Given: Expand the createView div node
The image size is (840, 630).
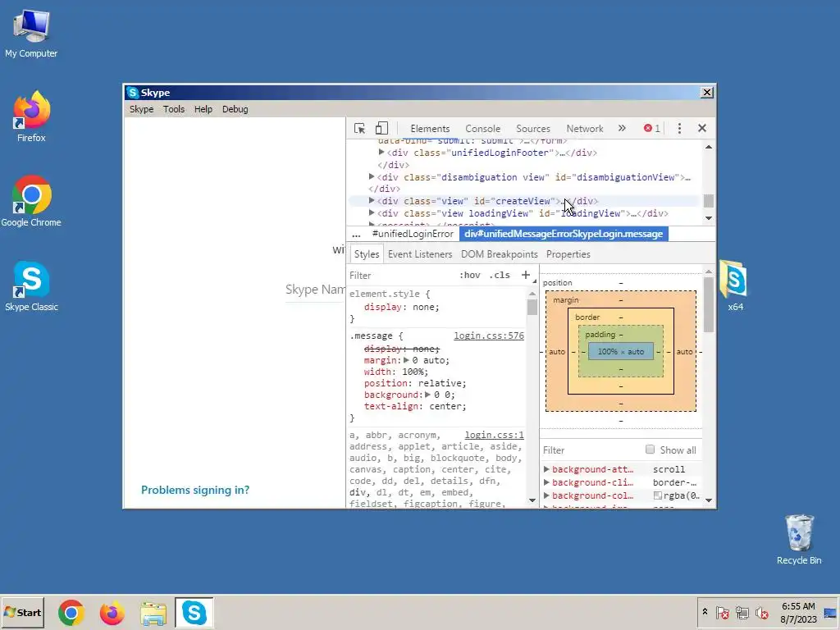Looking at the screenshot, I should pos(372,200).
